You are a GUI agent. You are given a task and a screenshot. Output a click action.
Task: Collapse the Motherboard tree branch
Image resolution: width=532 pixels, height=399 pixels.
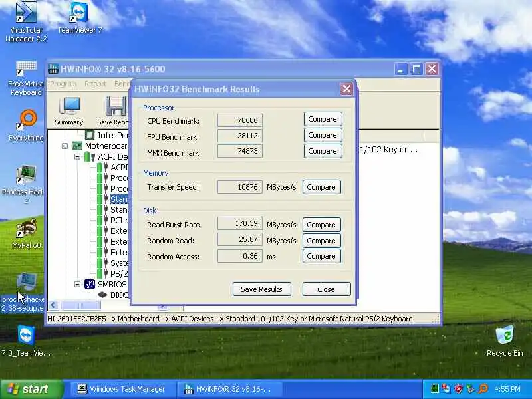(65, 146)
